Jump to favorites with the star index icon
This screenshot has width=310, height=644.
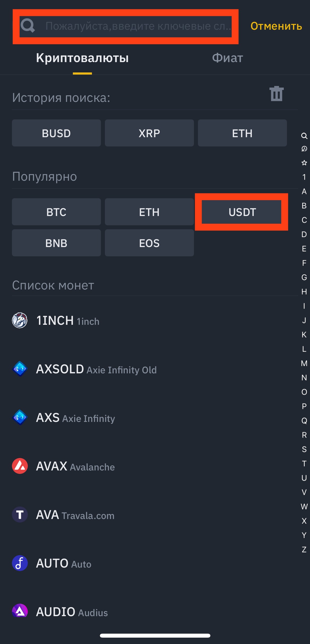click(304, 163)
